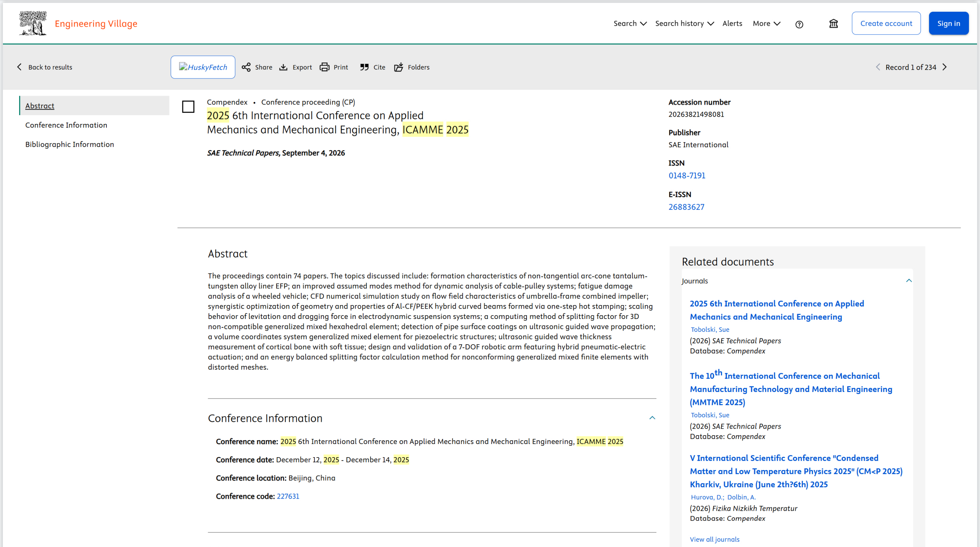Click author Dolbin, A. link
Image resolution: width=980 pixels, height=547 pixels.
pos(742,497)
